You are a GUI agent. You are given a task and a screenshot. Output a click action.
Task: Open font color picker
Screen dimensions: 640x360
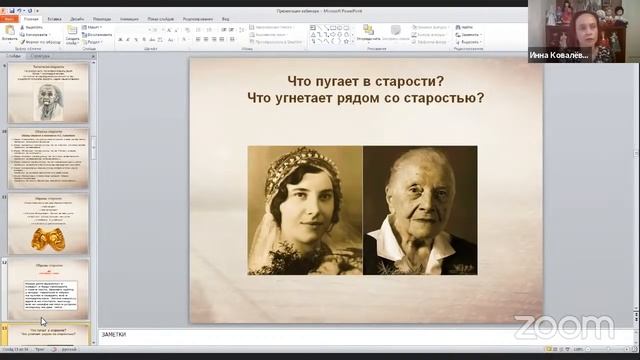[185, 40]
